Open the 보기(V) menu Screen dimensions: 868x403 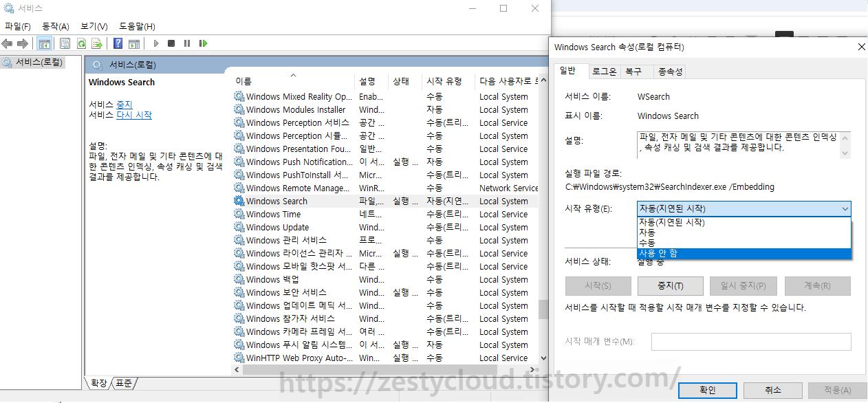click(94, 26)
